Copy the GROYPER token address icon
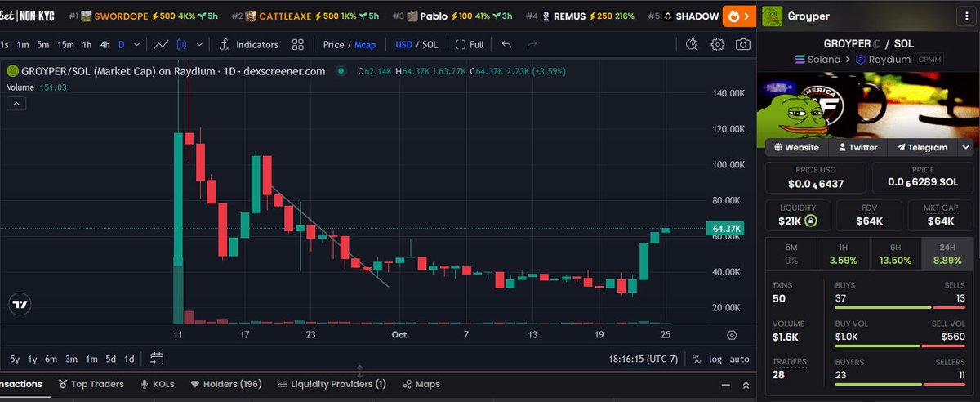Viewport: 980px width, 402px height. click(x=876, y=43)
